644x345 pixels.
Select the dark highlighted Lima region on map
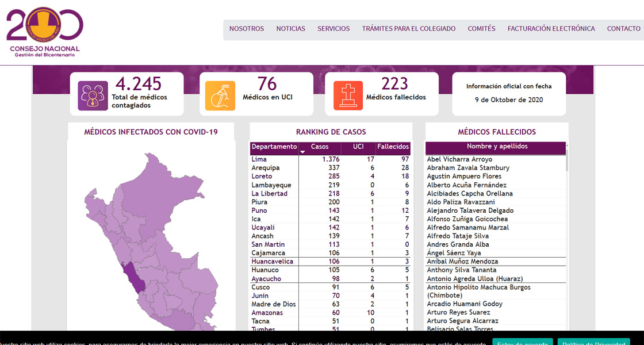click(135, 277)
